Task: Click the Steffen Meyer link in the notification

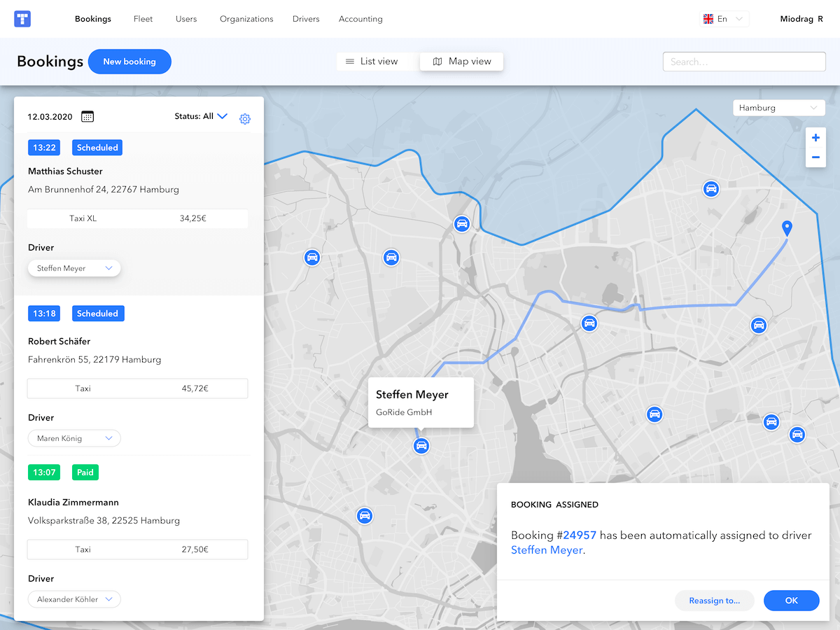Action: pyautogui.click(x=547, y=549)
